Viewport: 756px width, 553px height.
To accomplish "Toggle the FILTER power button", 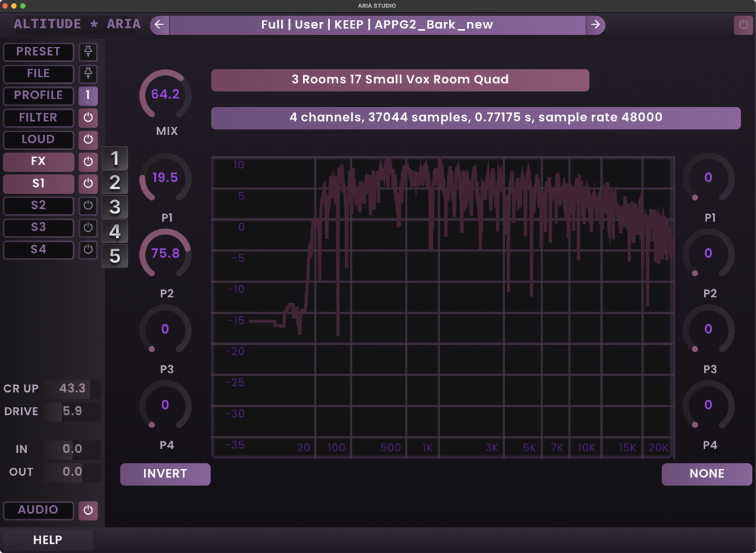I will click(88, 118).
